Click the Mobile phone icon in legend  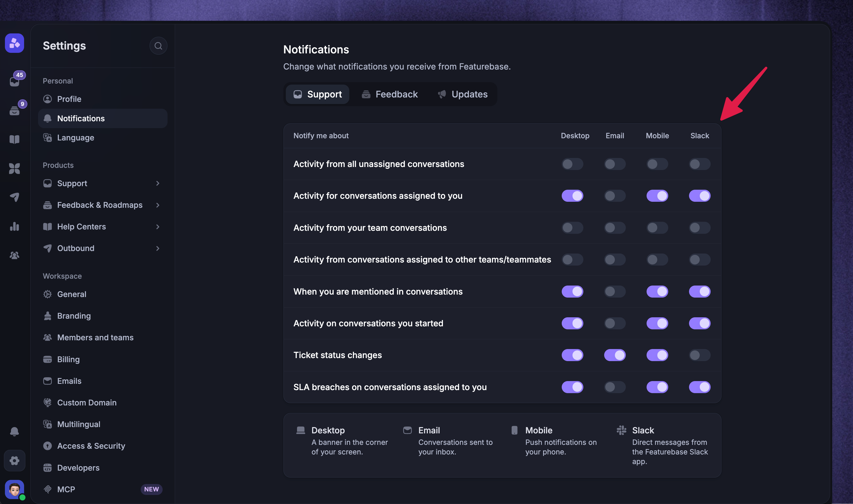pos(514,430)
